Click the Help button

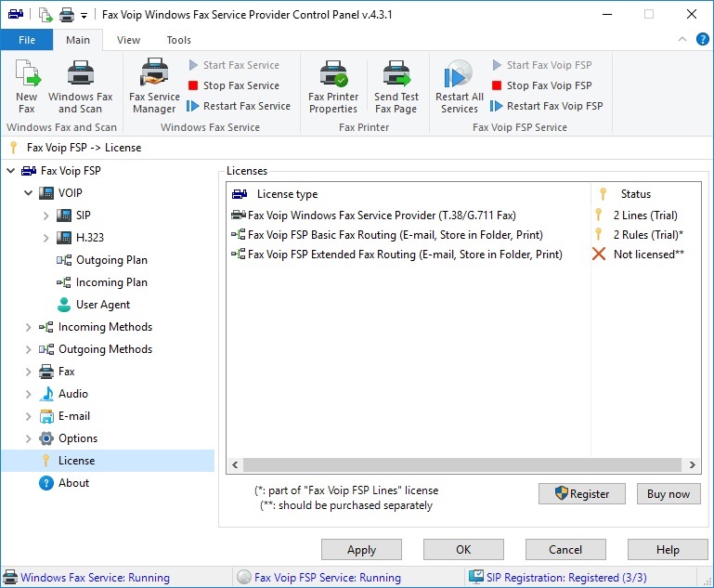click(x=668, y=550)
